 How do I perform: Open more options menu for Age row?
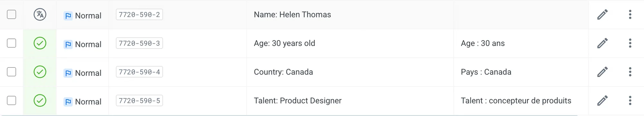tap(630, 43)
